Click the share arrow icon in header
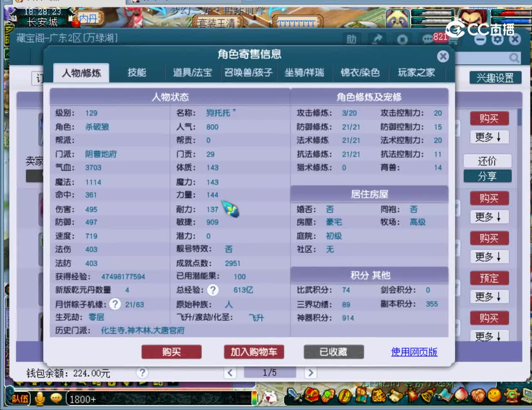 pos(377,39)
